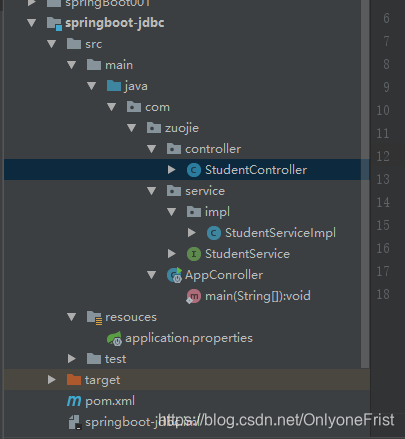Open the StudentController class
The height and width of the screenshot is (439, 405).
coord(256,170)
